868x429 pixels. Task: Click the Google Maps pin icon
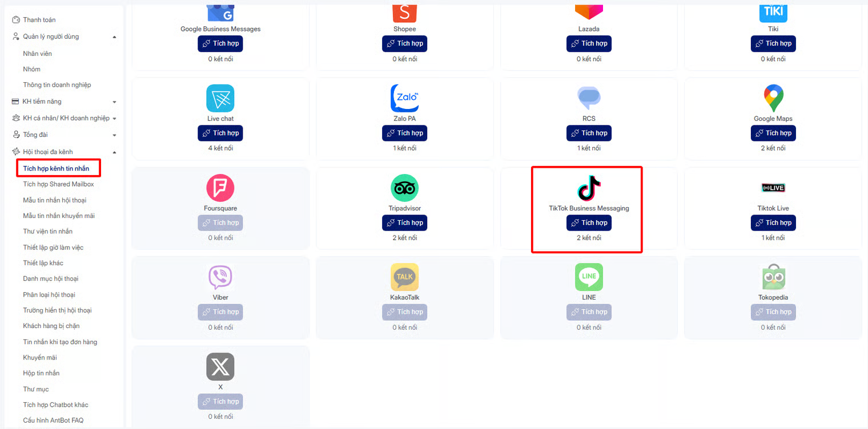(x=773, y=99)
